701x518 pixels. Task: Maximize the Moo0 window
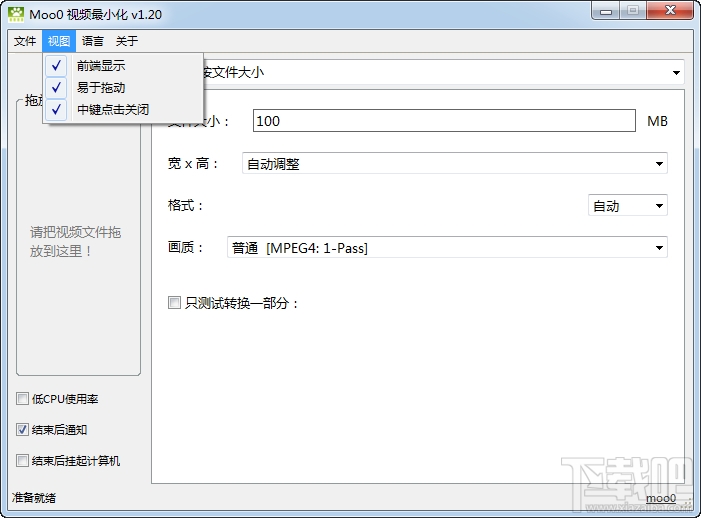[x=633, y=11]
